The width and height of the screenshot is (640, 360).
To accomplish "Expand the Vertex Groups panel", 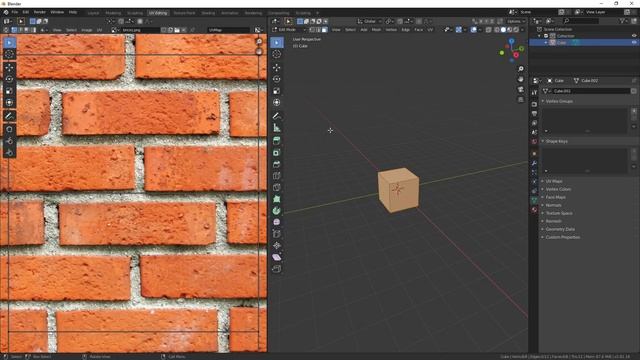I will point(559,101).
